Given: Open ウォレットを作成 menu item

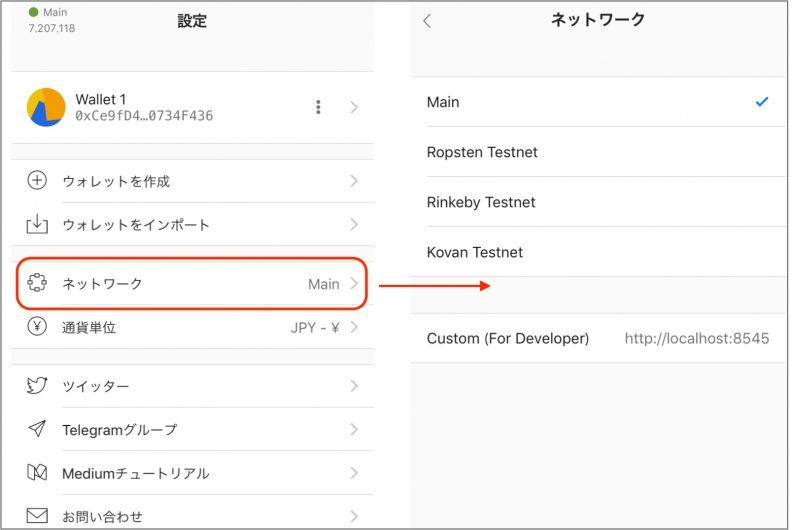Looking at the screenshot, I should (193, 181).
